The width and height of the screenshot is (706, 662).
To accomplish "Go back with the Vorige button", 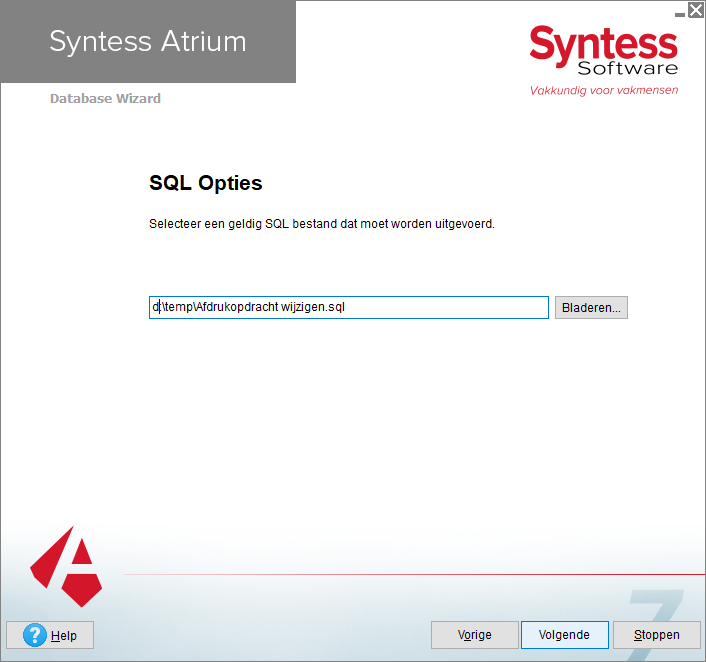I will click(x=475, y=635).
